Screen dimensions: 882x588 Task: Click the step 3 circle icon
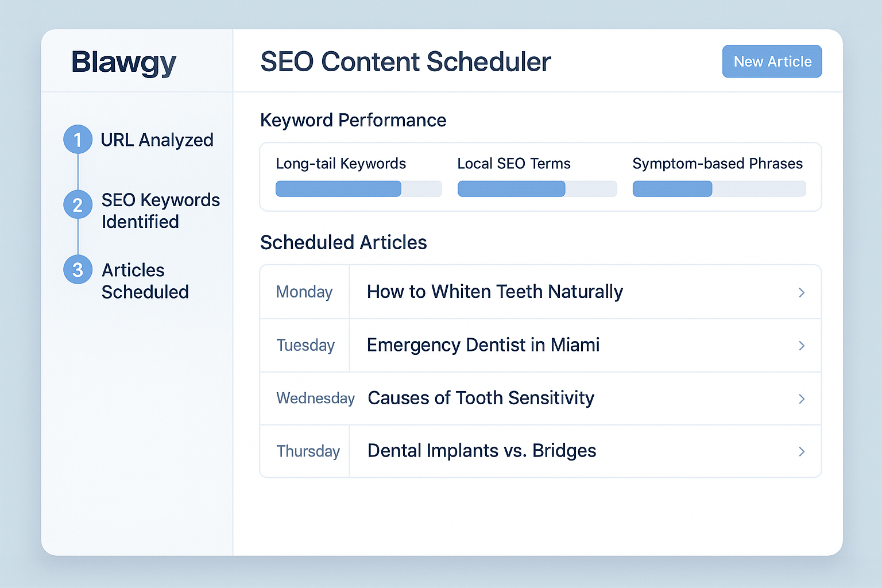pyautogui.click(x=78, y=270)
